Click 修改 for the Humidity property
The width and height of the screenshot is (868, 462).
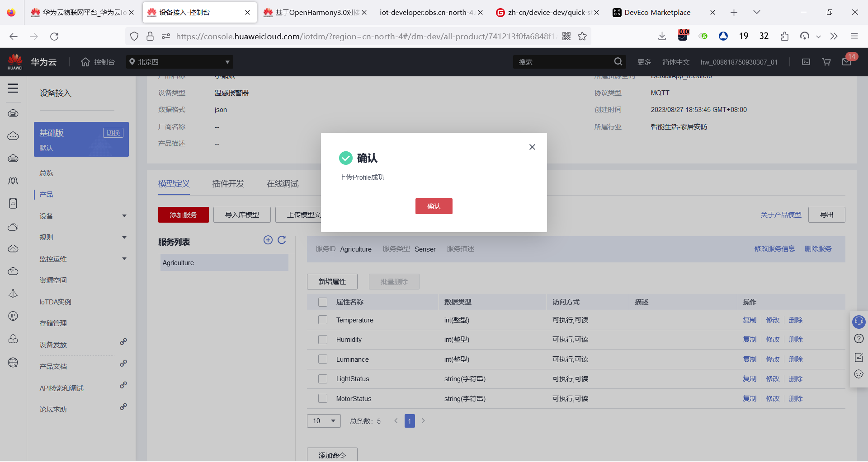click(x=773, y=340)
